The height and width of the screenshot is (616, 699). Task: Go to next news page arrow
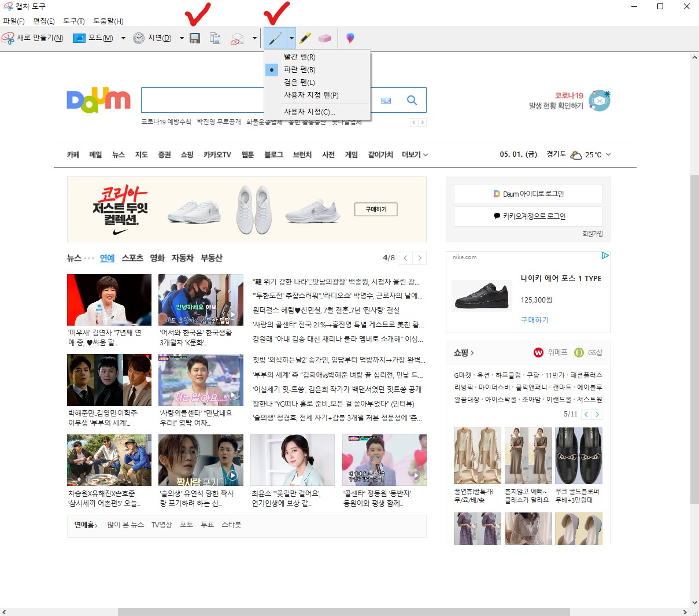tap(420, 258)
